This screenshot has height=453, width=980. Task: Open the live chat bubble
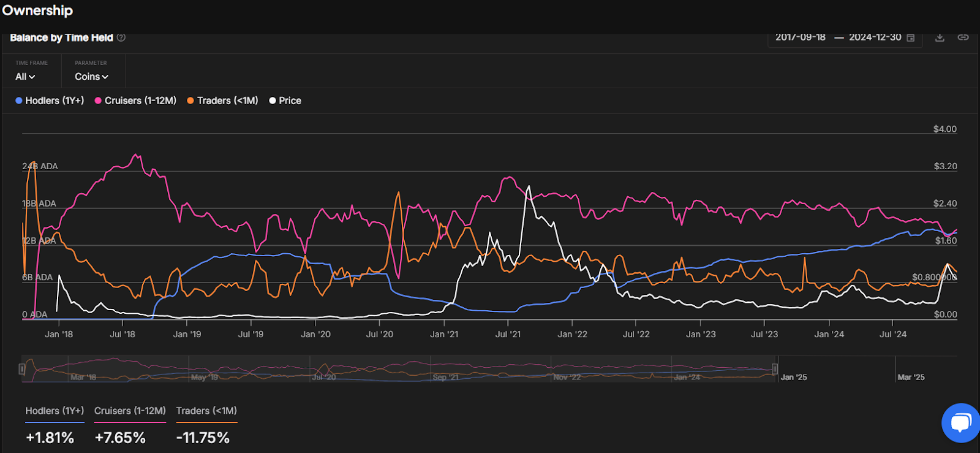coord(960,422)
